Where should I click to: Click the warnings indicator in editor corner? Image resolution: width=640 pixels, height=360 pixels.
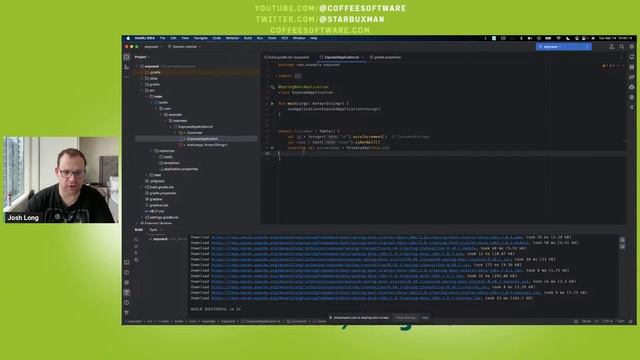[x=609, y=66]
